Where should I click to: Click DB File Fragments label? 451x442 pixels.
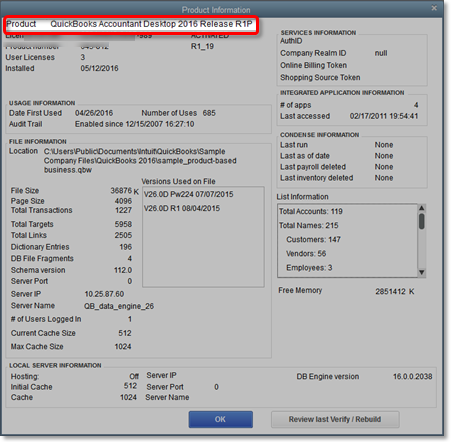click(x=42, y=259)
